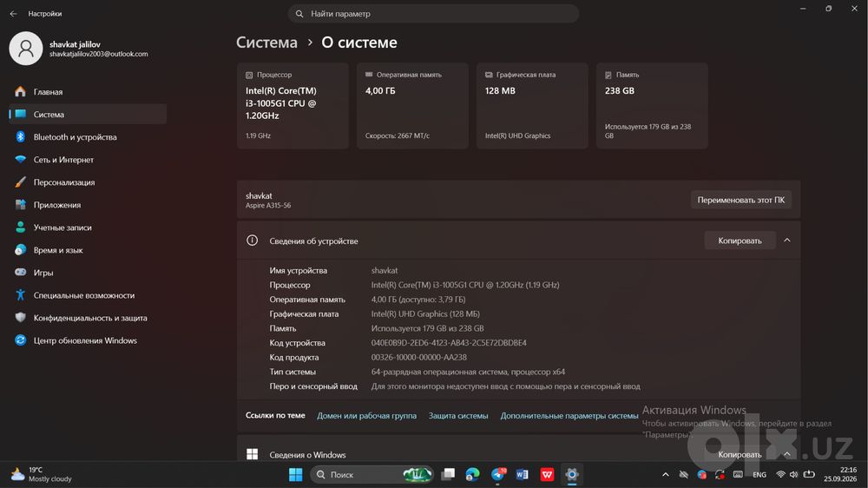Screen dimensions: 868x488
Task: Click the Settings gear taskbar icon
Action: click(x=572, y=475)
